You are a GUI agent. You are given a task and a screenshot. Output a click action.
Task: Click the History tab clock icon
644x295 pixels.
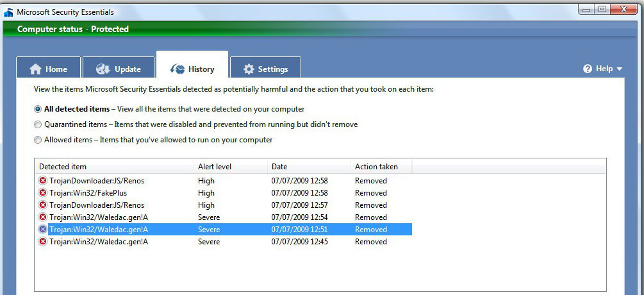(x=177, y=69)
